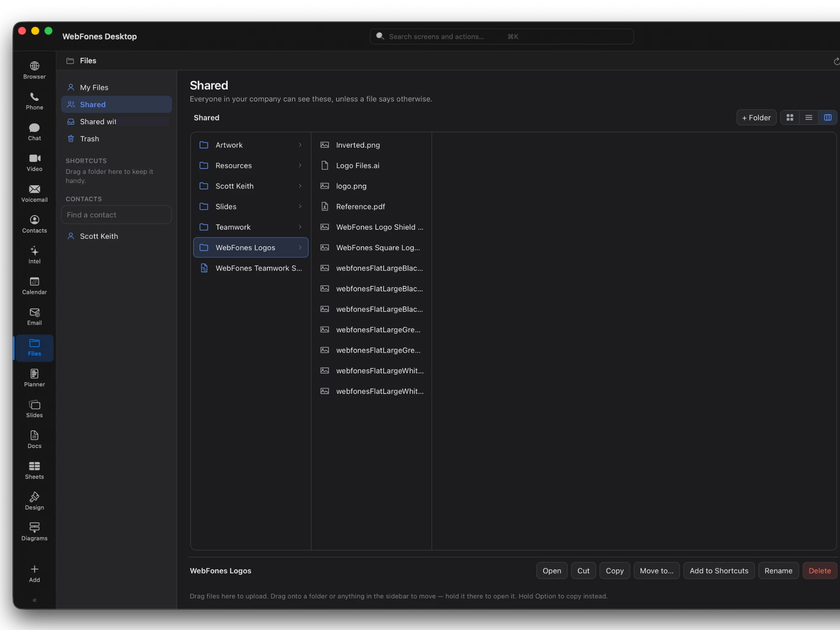Switch to list view
The image size is (840, 630).
tap(808, 118)
